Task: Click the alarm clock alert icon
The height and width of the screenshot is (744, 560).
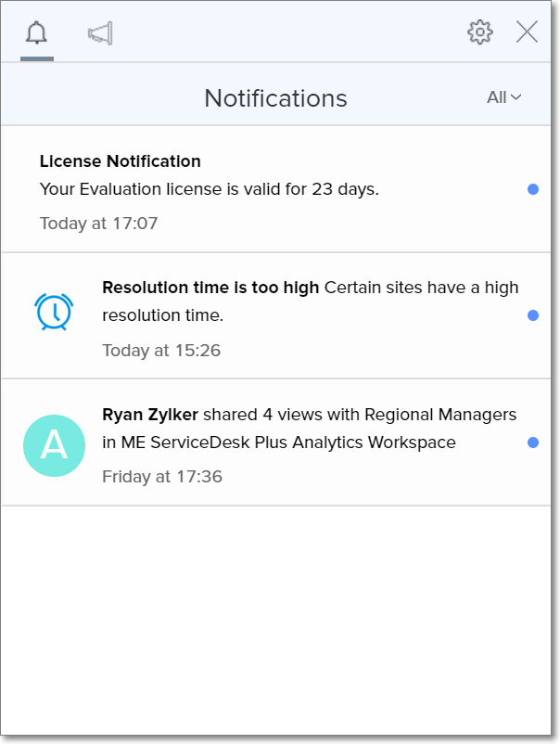Action: (54, 312)
